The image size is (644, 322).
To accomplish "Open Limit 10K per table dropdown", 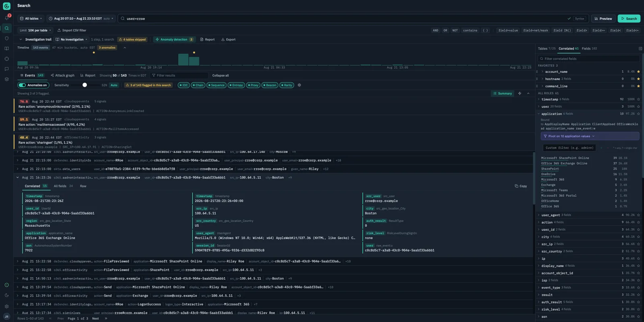I will click(x=35, y=30).
